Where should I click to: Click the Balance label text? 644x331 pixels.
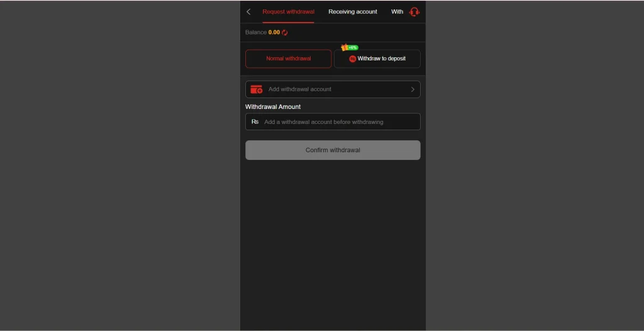(x=256, y=33)
